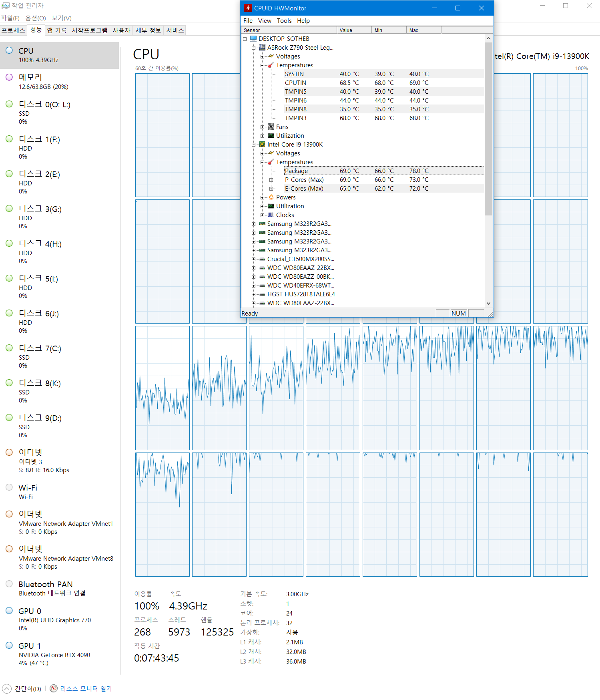Click the HGST HUS728T8TALE6L4 drive icon
This screenshot has width=600, height=700.
coord(262,294)
